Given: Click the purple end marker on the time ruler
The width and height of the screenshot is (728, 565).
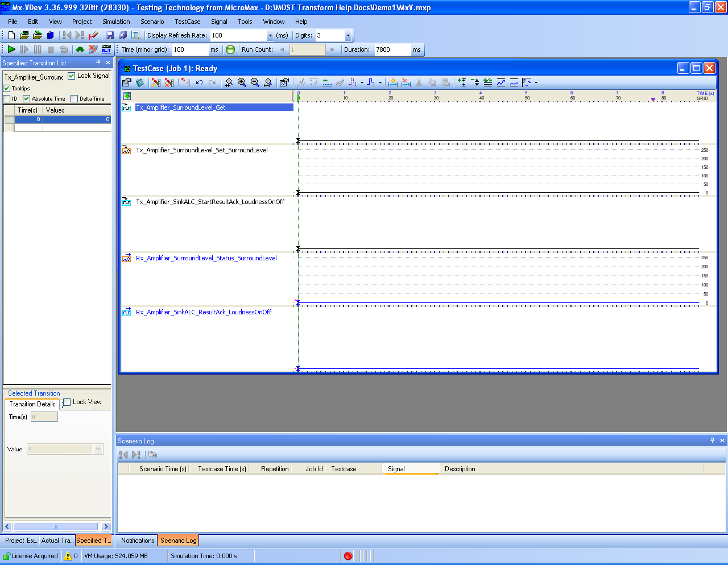Looking at the screenshot, I should pyautogui.click(x=653, y=99).
